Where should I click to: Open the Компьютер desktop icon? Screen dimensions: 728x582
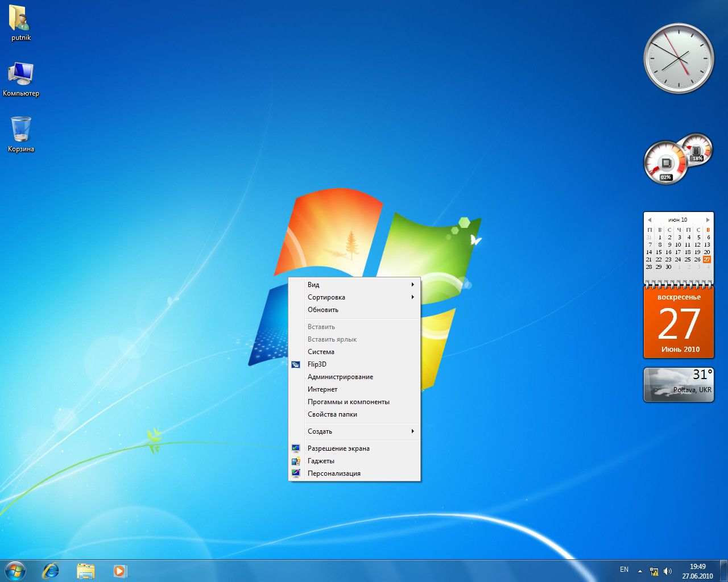click(20, 74)
